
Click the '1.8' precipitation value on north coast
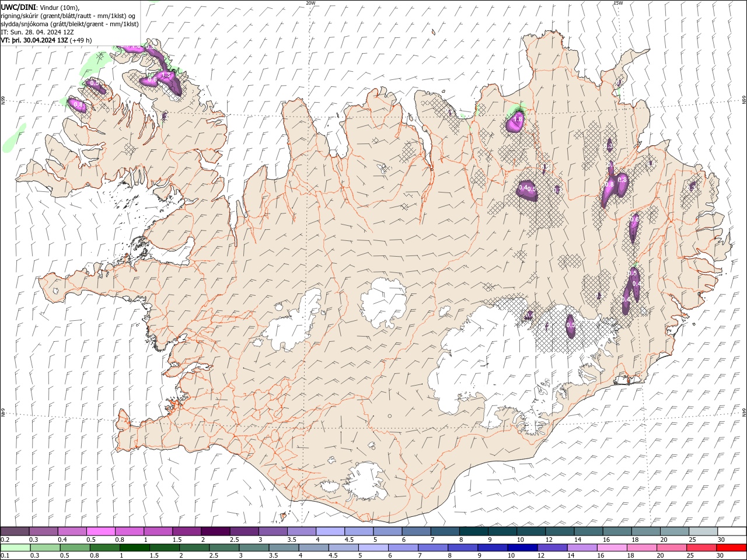[x=517, y=120]
